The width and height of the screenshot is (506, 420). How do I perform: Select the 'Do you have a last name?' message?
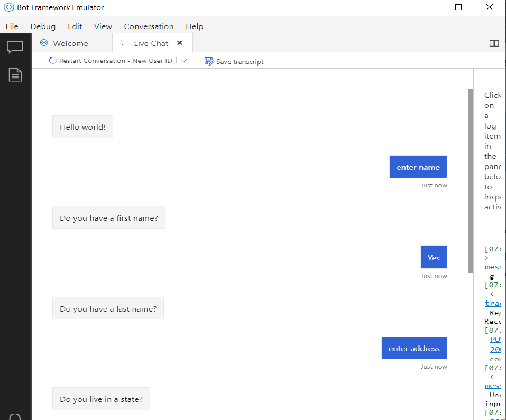coord(108,308)
